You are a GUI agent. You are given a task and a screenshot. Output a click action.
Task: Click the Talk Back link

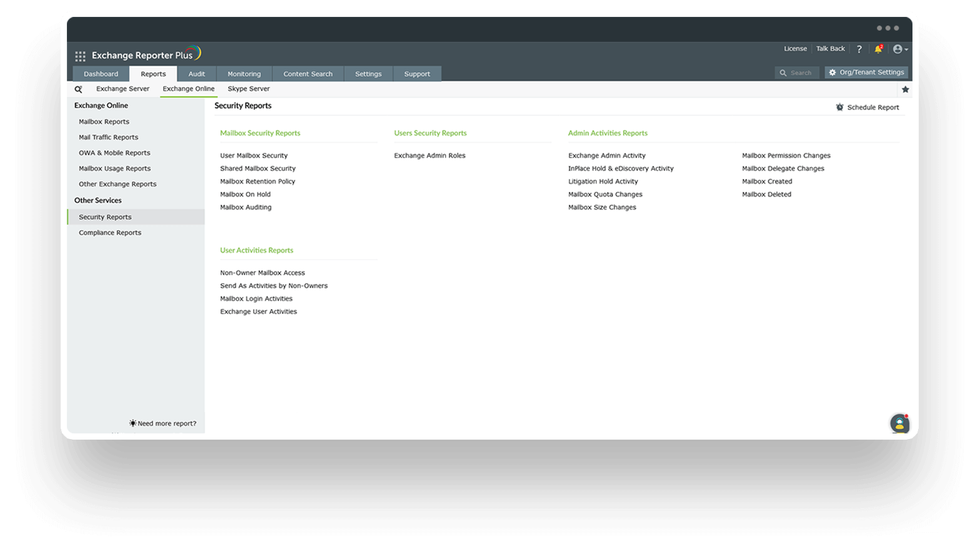831,49
